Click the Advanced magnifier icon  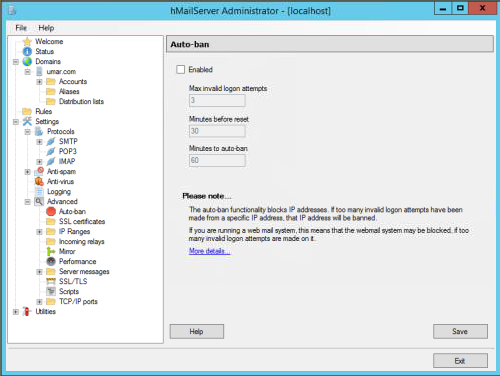pyautogui.click(x=39, y=202)
